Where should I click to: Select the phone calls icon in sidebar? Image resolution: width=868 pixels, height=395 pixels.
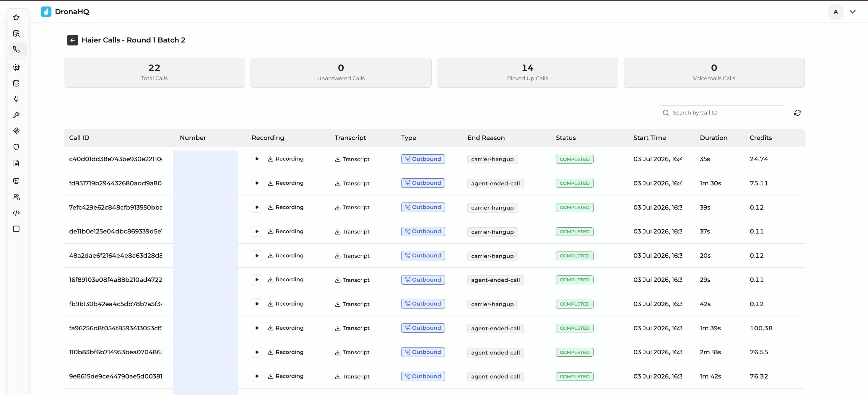click(x=16, y=50)
